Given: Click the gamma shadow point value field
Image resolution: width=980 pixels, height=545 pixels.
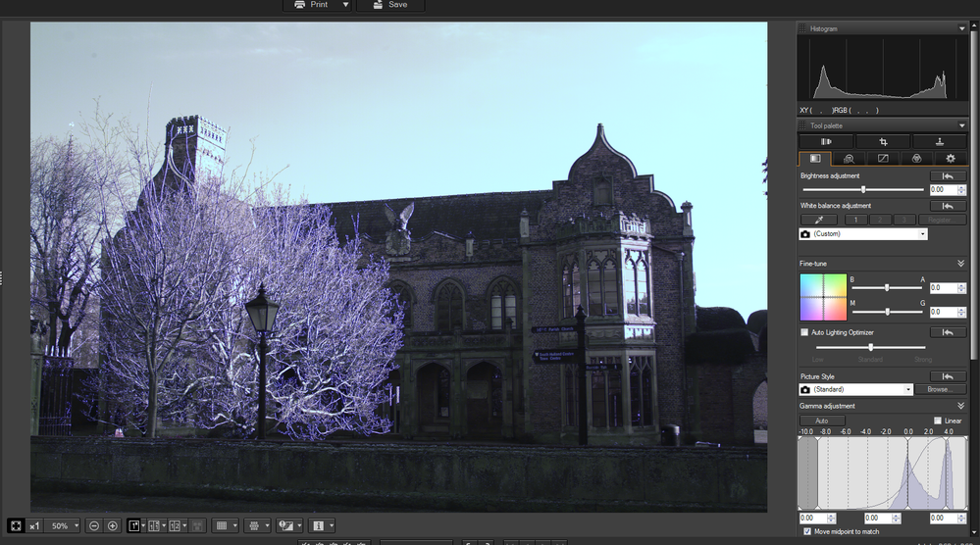Looking at the screenshot, I should point(812,519).
